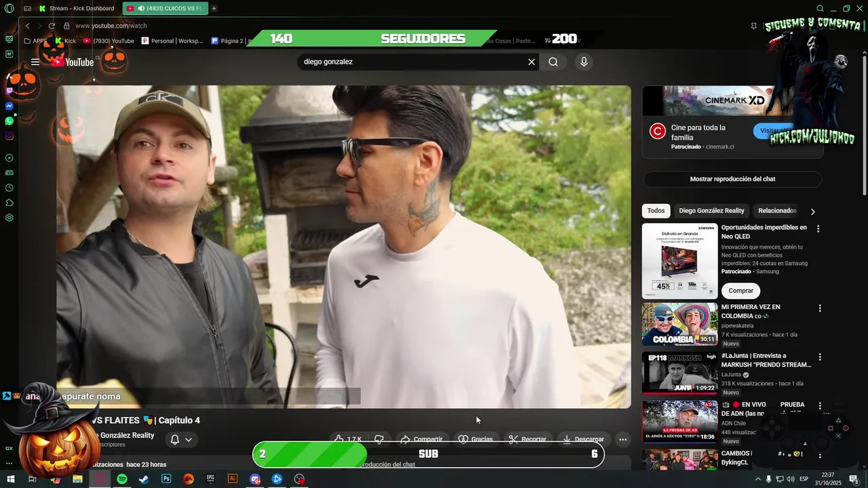Open the MI PRIMERA VEZ EN COLOMBIA title
This screenshot has width=868, height=488.
click(x=751, y=311)
